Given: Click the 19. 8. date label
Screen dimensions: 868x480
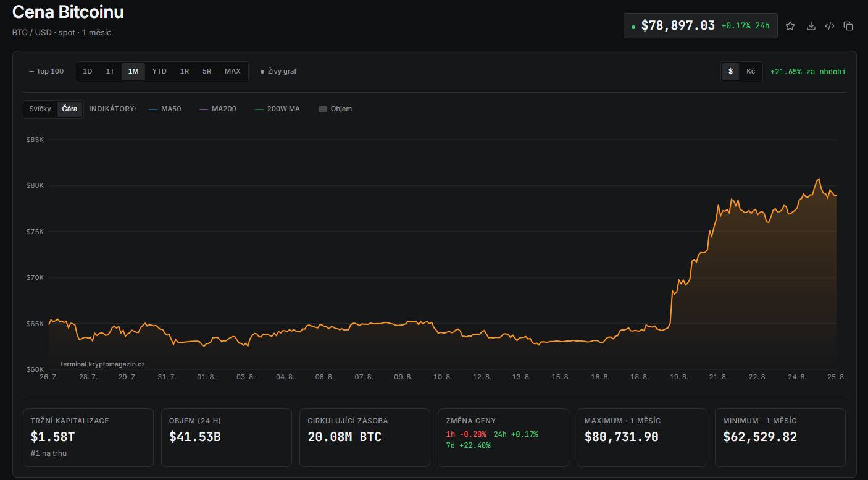Looking at the screenshot, I should pyautogui.click(x=679, y=377).
